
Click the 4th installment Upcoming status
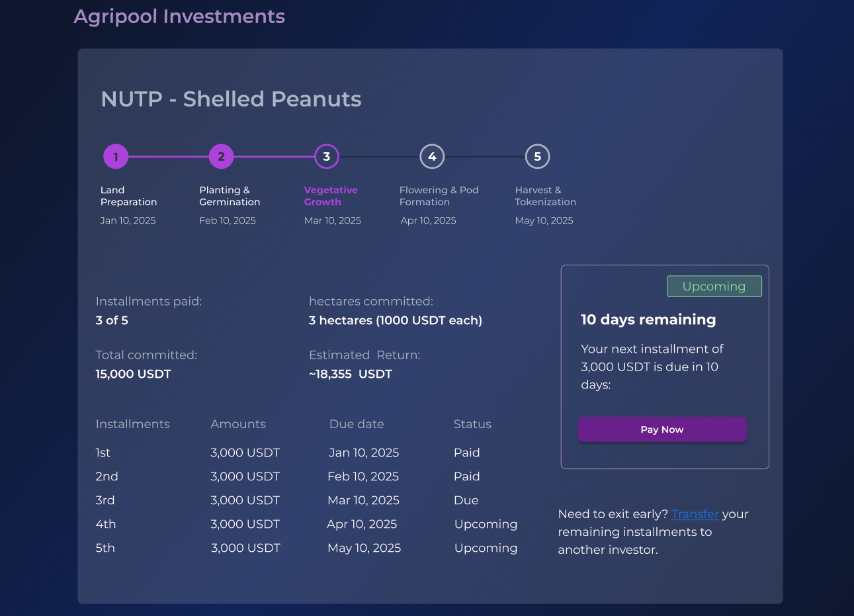[x=486, y=524]
